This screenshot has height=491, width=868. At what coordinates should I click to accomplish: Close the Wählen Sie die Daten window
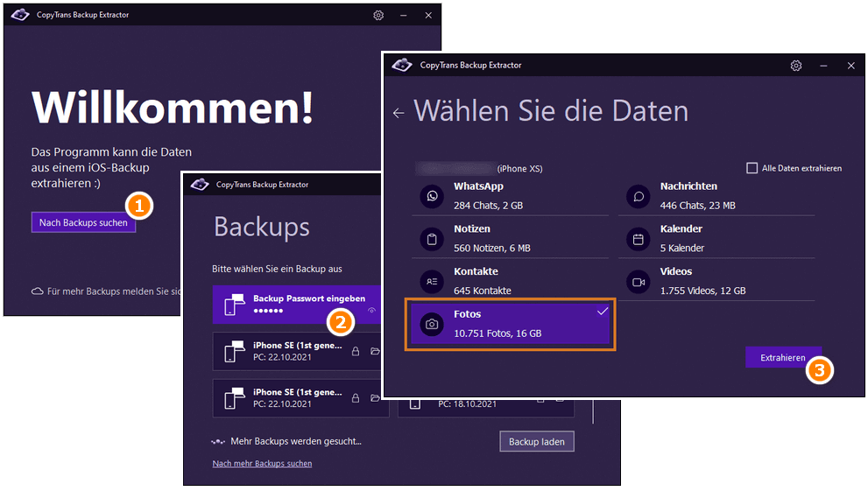click(850, 66)
